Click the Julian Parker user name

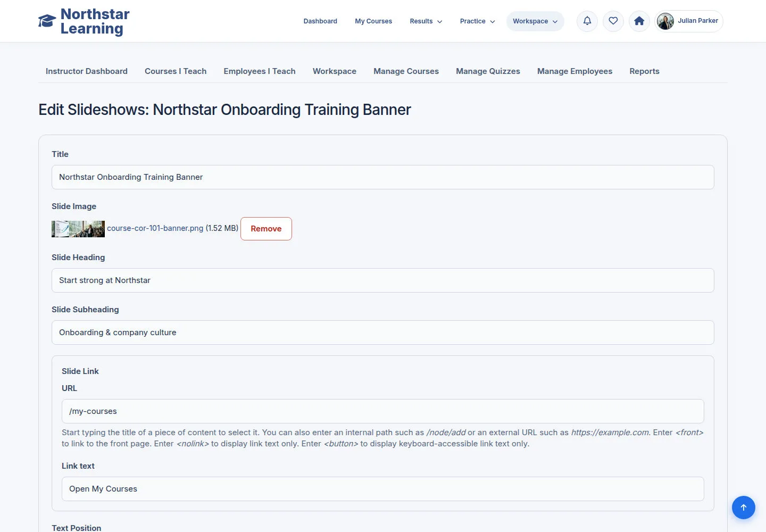[x=698, y=21]
